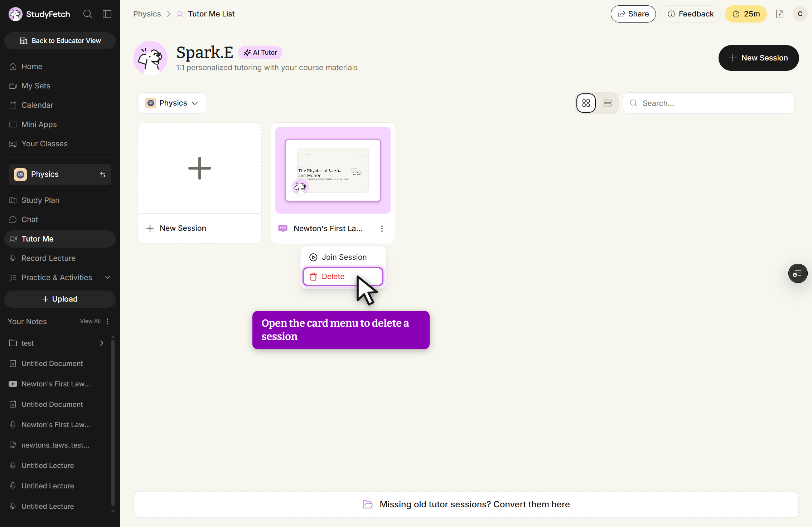This screenshot has height=527, width=812.
Task: Click the Share button
Action: pos(633,14)
